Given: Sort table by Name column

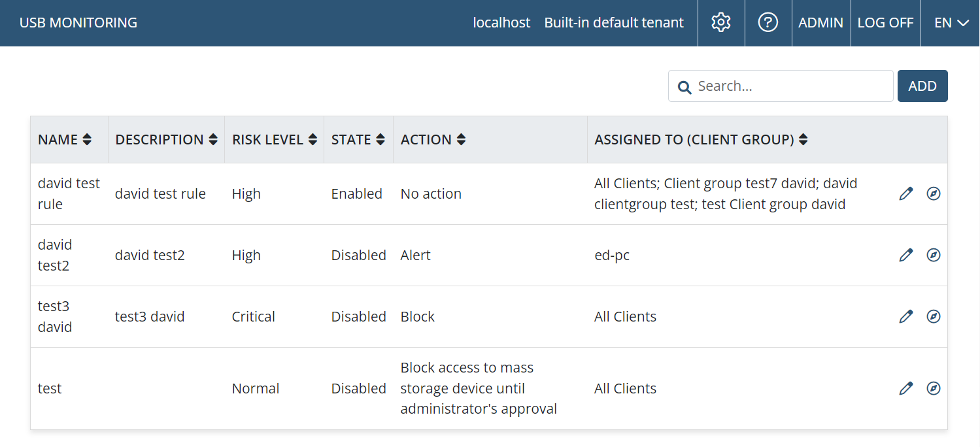Looking at the screenshot, I should click(x=87, y=140).
